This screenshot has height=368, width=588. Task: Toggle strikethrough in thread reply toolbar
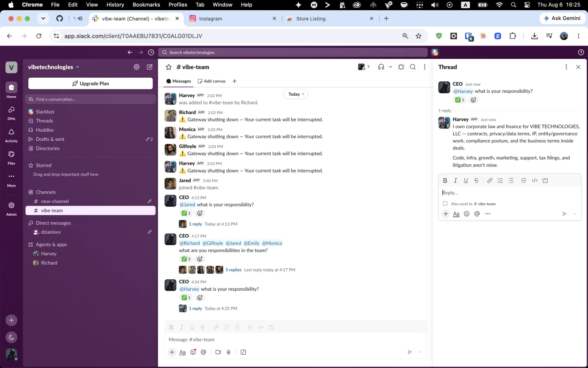tap(476, 180)
